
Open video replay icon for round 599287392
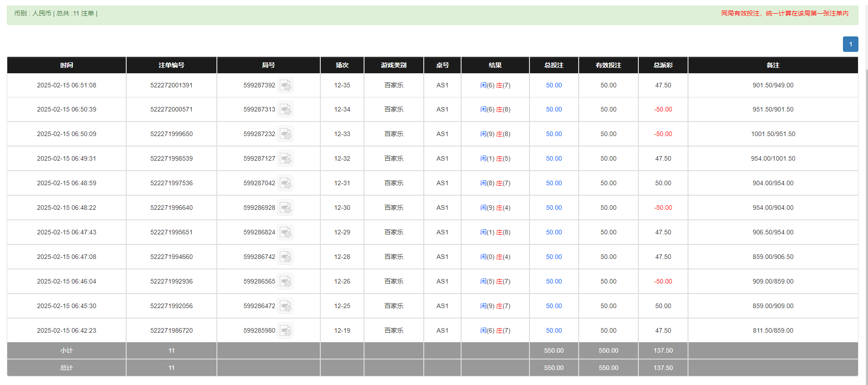pos(285,86)
